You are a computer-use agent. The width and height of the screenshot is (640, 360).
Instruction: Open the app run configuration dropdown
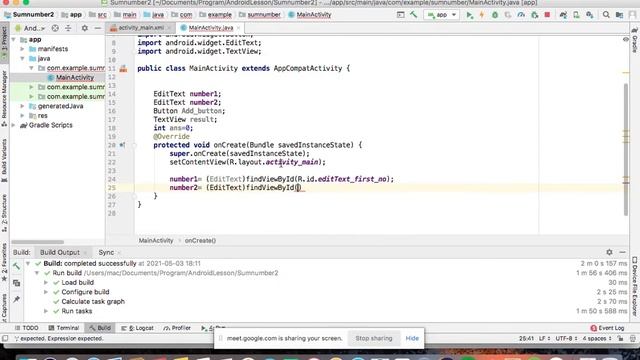coord(442,15)
